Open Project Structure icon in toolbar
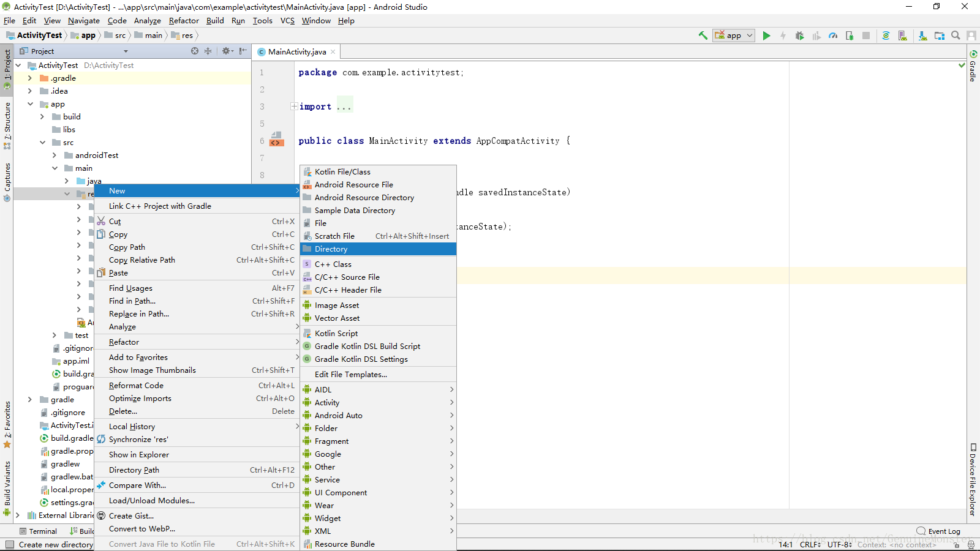 point(940,36)
